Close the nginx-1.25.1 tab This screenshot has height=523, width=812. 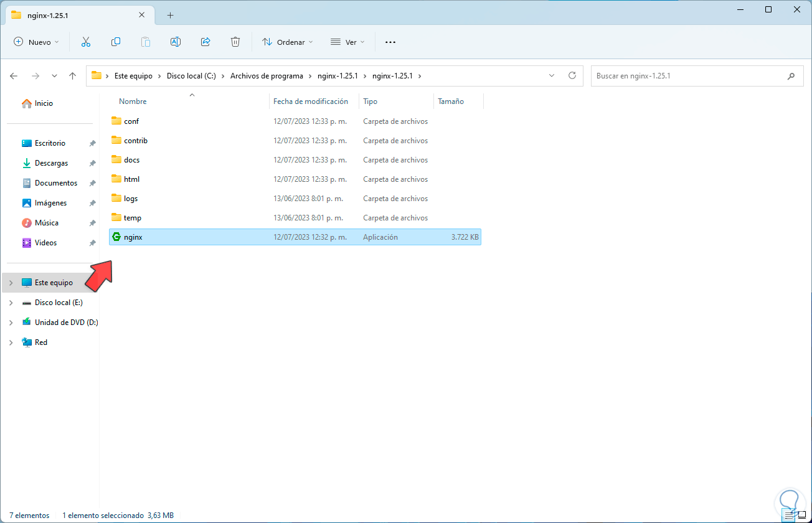141,15
